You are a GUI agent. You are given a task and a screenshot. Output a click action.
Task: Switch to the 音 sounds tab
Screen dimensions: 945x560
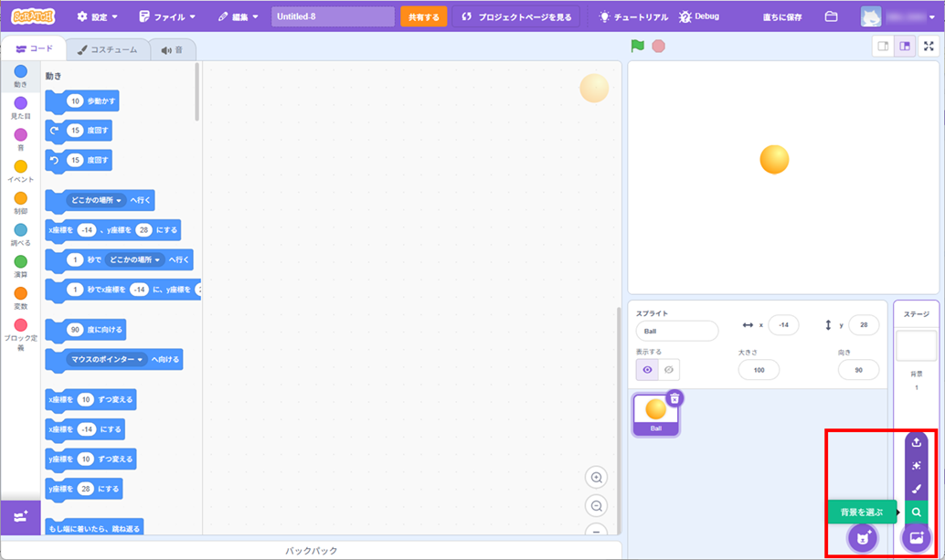tap(172, 50)
